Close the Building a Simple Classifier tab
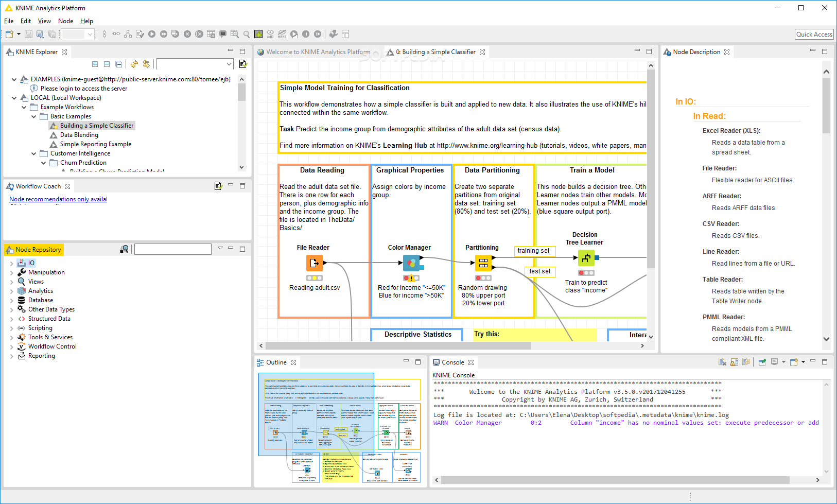837x504 pixels. point(482,52)
